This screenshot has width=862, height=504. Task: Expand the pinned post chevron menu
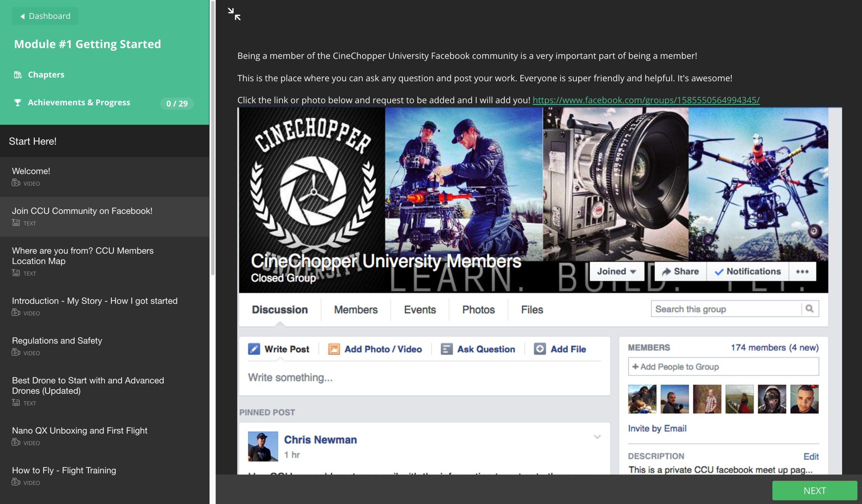(x=597, y=437)
